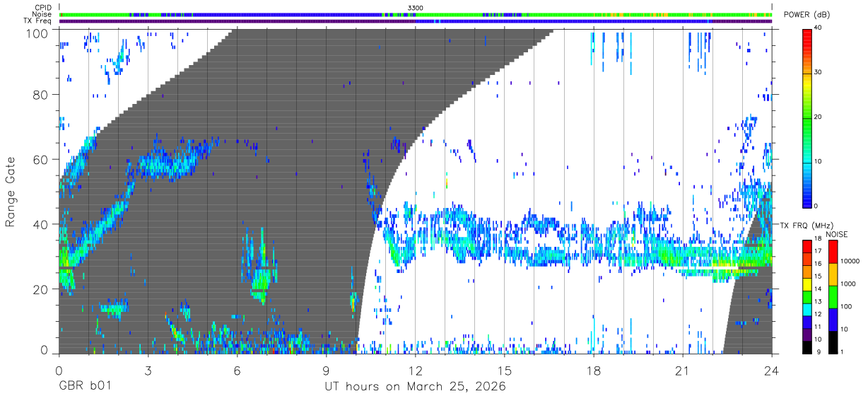Select the "NOISE" legend title
This screenshot has height=401, width=868.
[x=838, y=234]
